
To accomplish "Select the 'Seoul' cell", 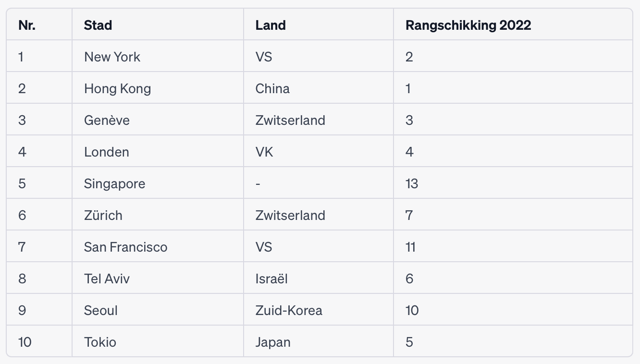I will (101, 310).
